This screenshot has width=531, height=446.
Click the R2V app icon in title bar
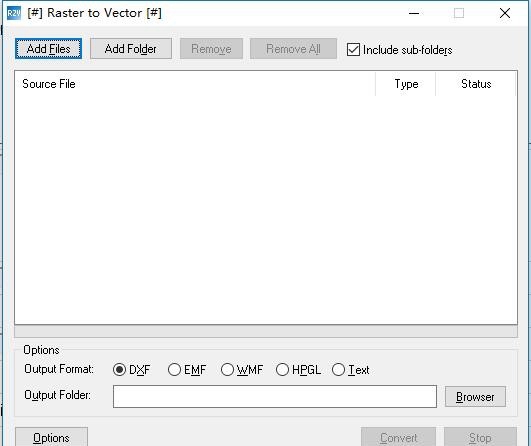pos(14,13)
